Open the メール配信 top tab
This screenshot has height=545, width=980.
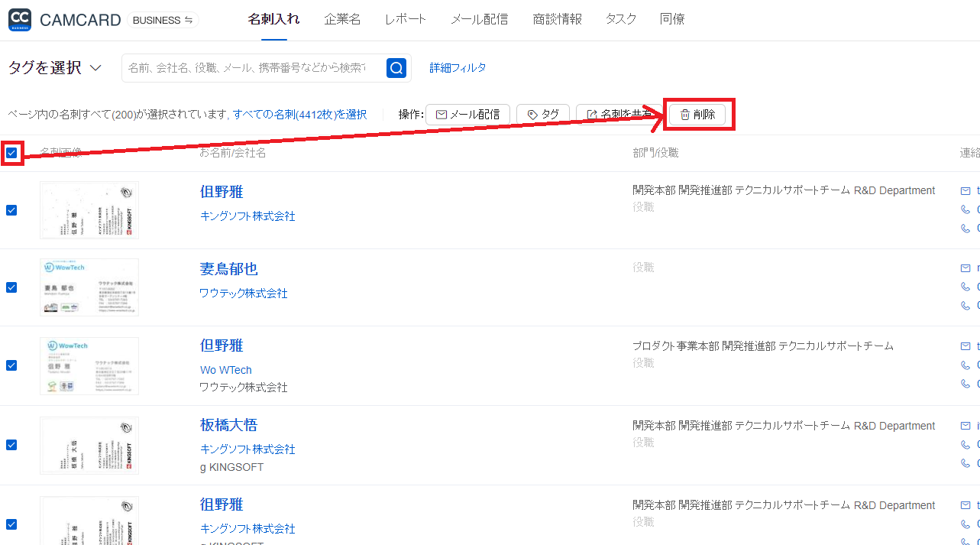pos(479,20)
